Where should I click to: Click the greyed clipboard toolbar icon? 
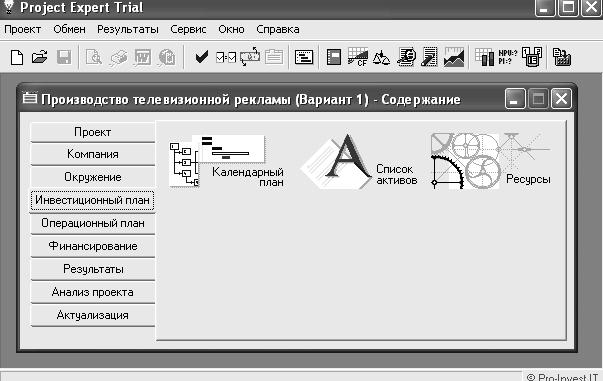click(x=274, y=57)
